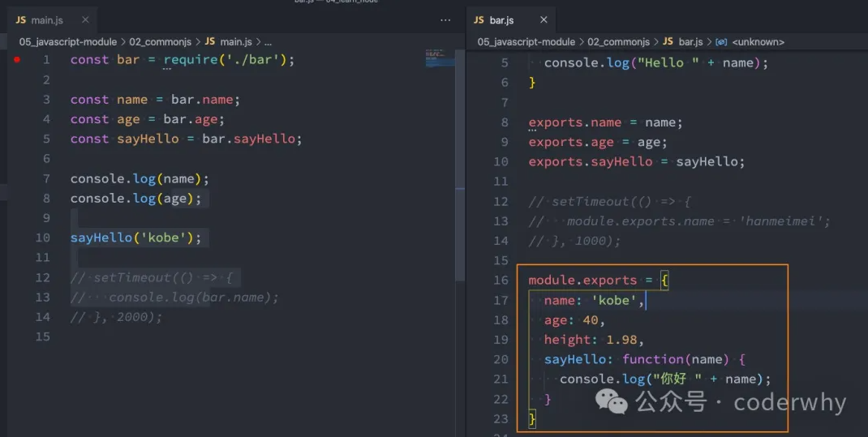Click the minimap in main.js editor
Viewport: 868px width, 437px height.
[x=440, y=58]
